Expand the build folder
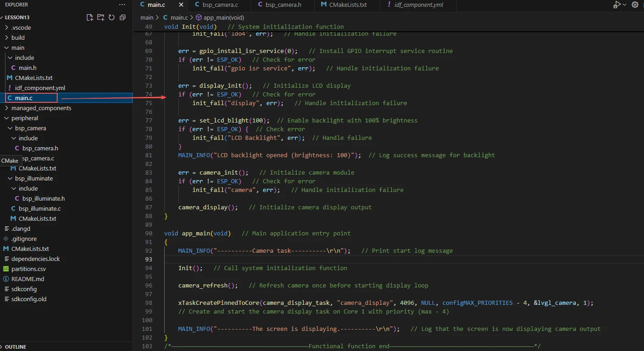This screenshot has width=644, height=351. point(18,37)
